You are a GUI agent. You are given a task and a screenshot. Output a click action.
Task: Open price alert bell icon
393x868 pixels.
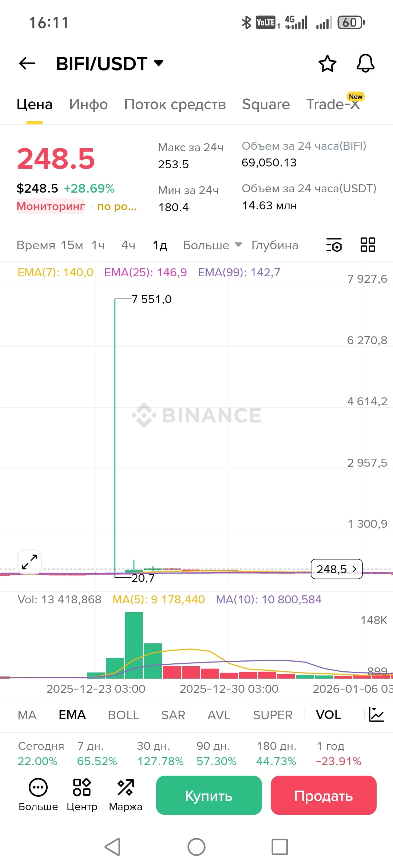365,64
